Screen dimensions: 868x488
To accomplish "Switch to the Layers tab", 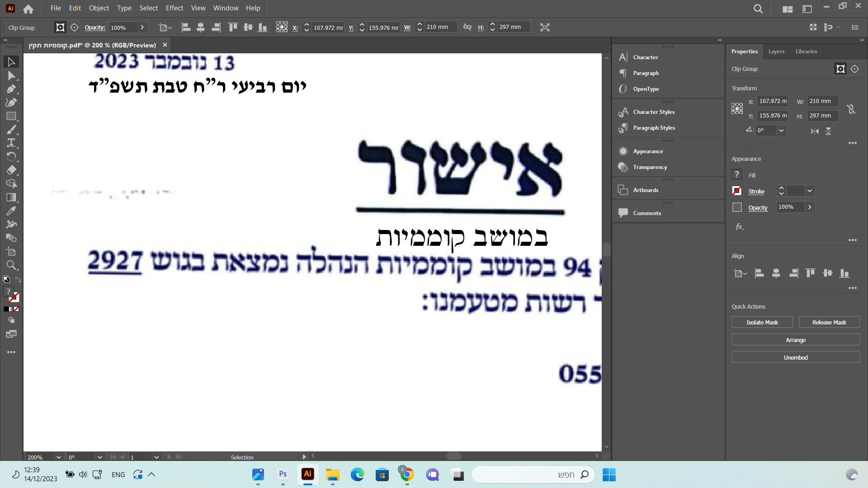I will pos(776,52).
